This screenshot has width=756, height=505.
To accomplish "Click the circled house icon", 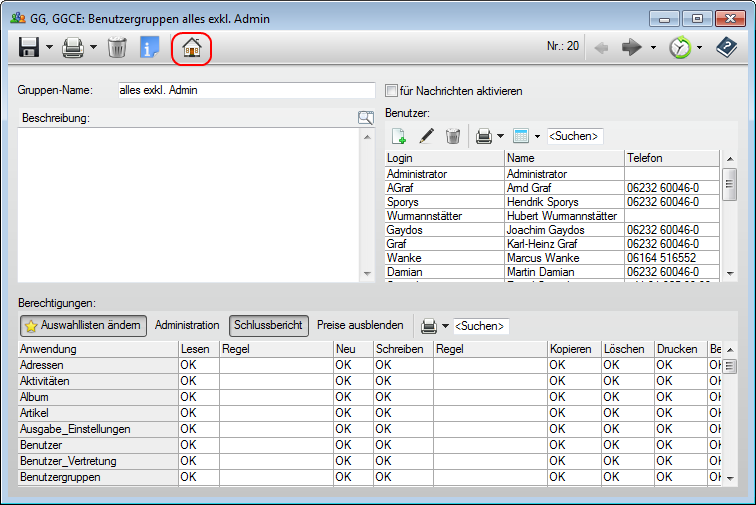I will pyautogui.click(x=191, y=47).
